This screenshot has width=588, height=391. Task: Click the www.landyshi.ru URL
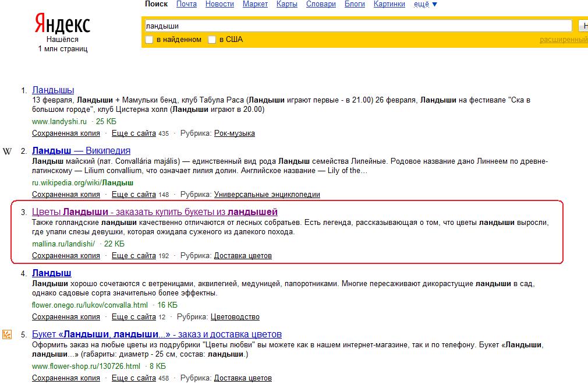click(x=59, y=122)
